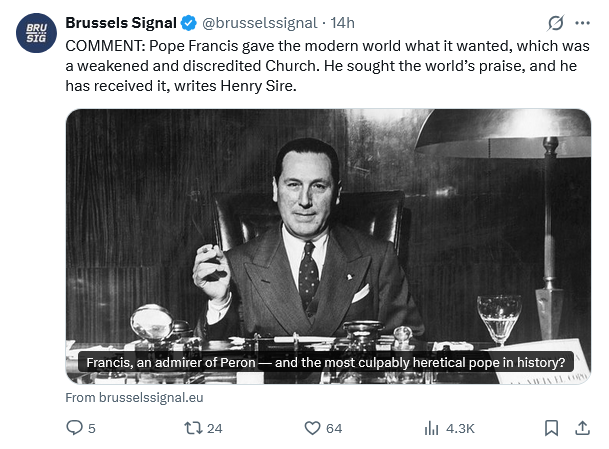Open the Brussels Signal display name link
Viewport: 609px width, 449px height.
pos(121,23)
